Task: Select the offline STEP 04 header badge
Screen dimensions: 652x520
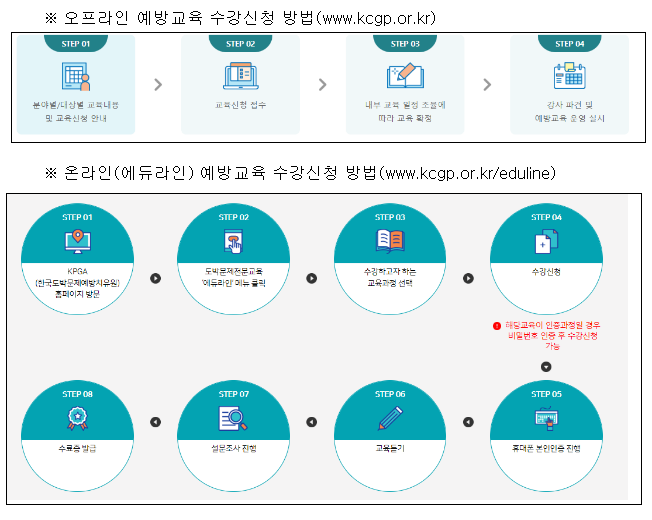Action: [x=570, y=43]
